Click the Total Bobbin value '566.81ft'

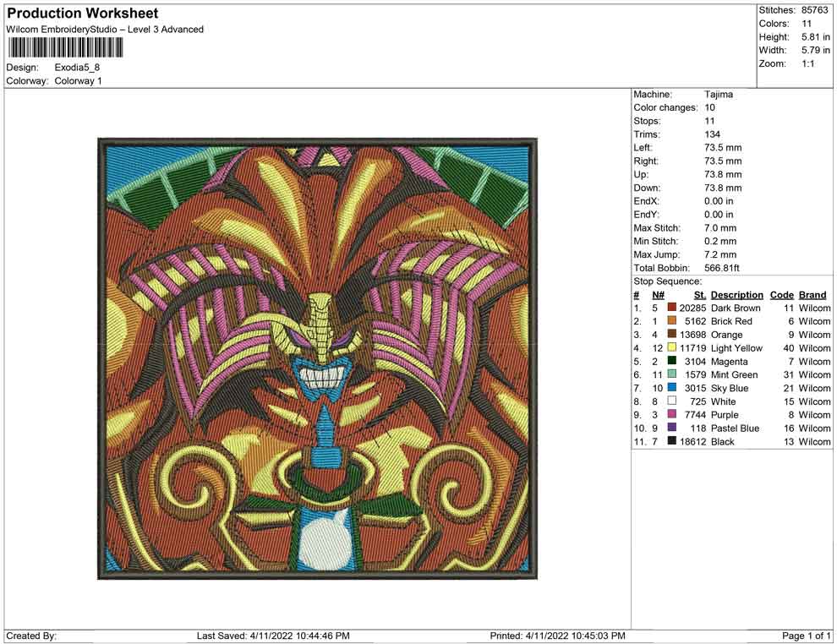pyautogui.click(x=722, y=268)
